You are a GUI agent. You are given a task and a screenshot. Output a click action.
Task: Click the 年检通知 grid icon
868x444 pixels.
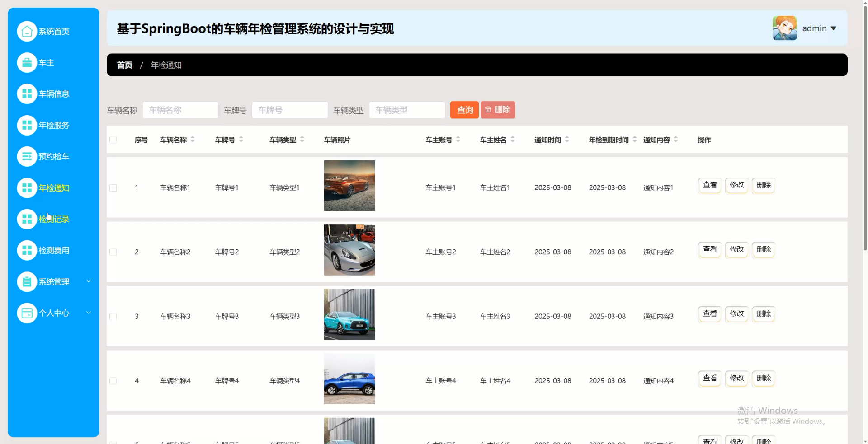(27, 188)
